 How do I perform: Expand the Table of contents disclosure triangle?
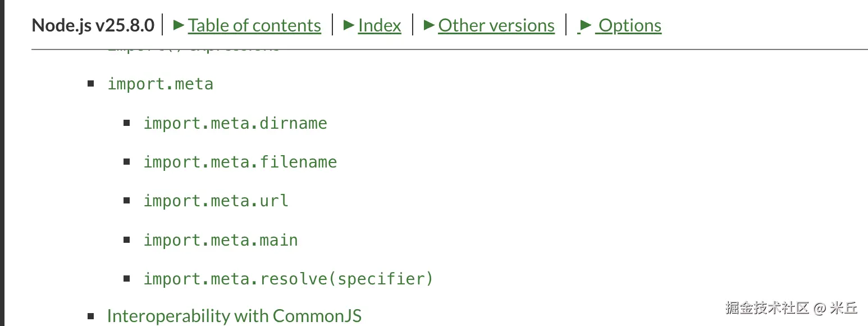click(179, 25)
